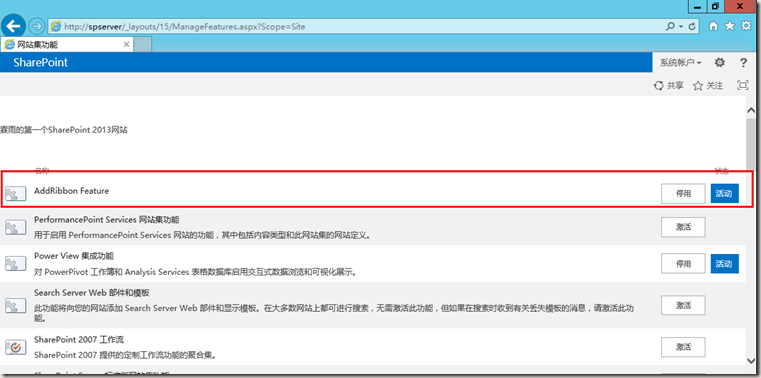
Task: Click PerformancePoint Services 网站集功能 title
Action: tap(107, 220)
